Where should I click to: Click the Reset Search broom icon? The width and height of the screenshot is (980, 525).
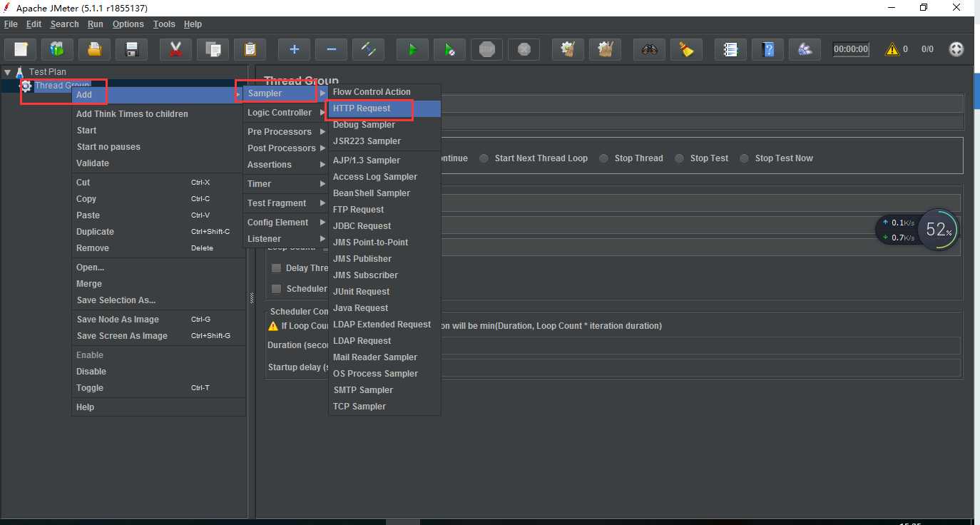[686, 49]
